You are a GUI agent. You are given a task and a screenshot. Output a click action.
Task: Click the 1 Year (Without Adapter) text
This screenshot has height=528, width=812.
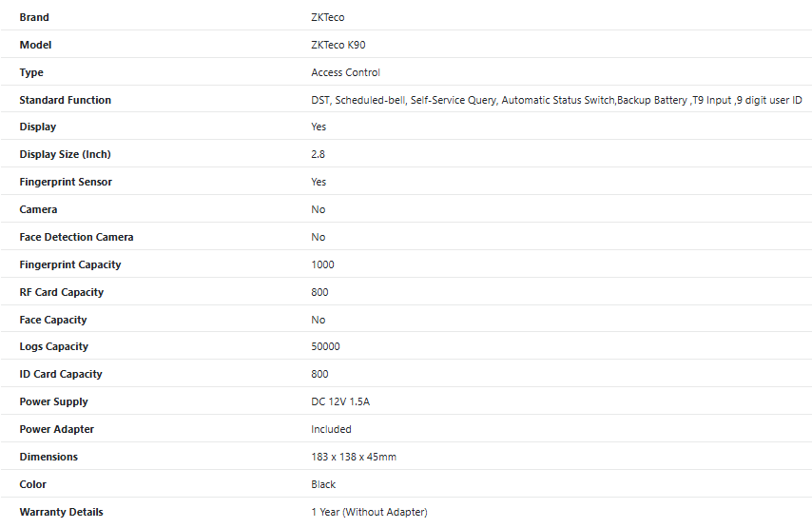point(369,512)
